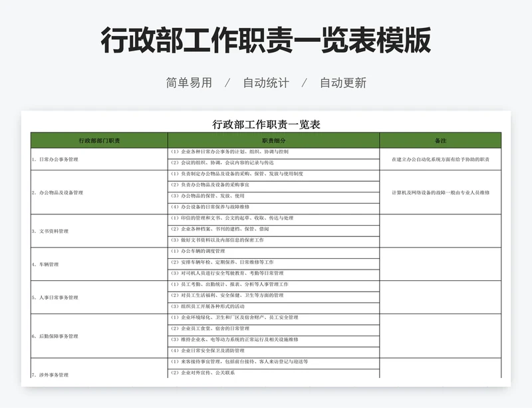Viewport: 532px width, 408px height.
Task: Select the subtitle text 简单易用
Action: click(x=189, y=83)
